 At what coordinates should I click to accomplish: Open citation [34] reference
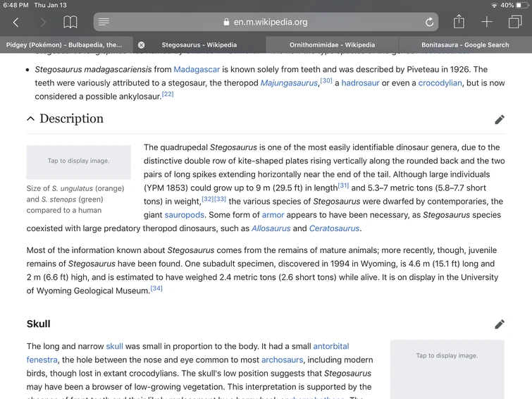(x=156, y=288)
